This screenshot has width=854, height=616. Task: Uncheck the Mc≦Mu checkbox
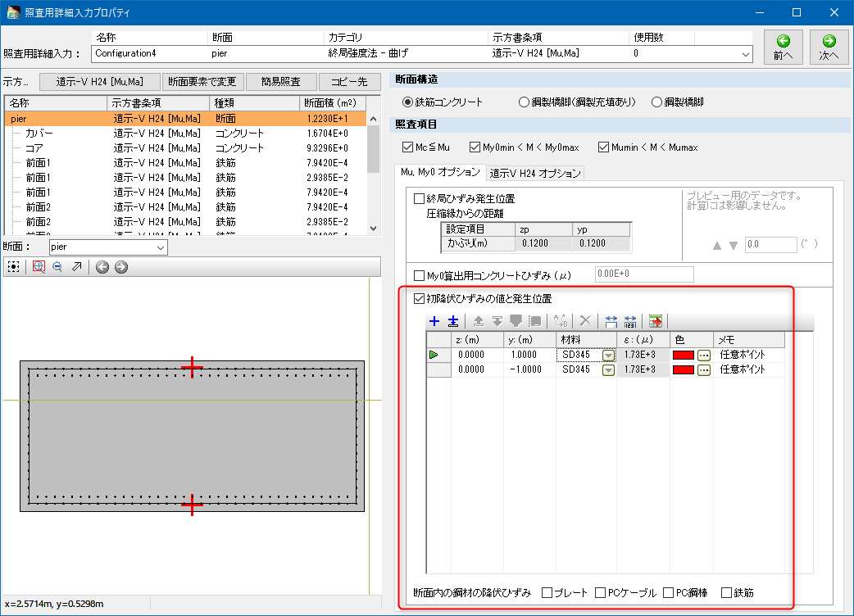coord(408,147)
